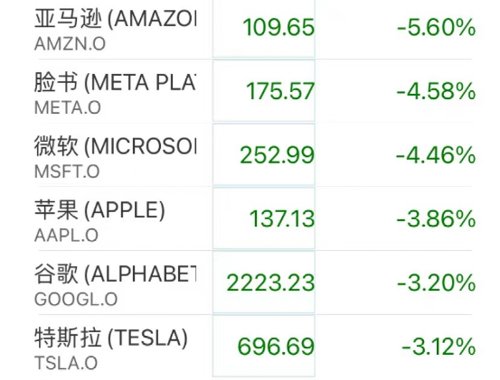
Task: Open the Alphabet GOOGL.O listing
Action: click(253, 283)
